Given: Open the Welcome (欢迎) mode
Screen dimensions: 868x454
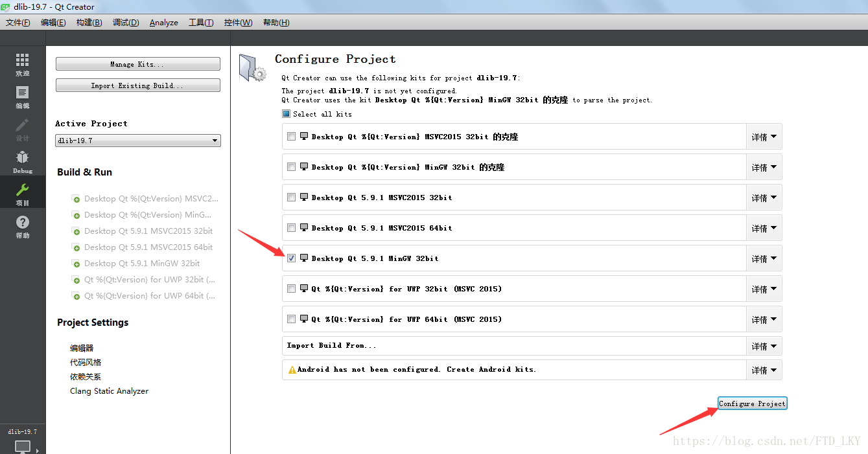Looking at the screenshot, I should click(23, 65).
